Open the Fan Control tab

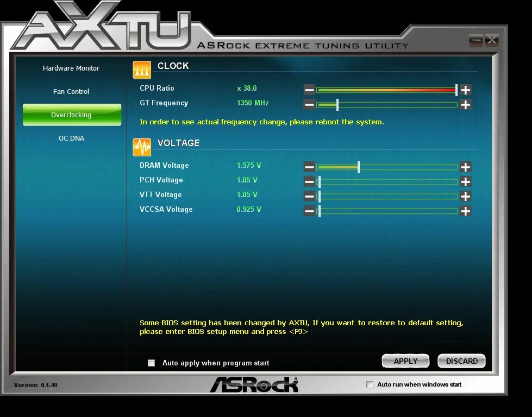point(71,92)
